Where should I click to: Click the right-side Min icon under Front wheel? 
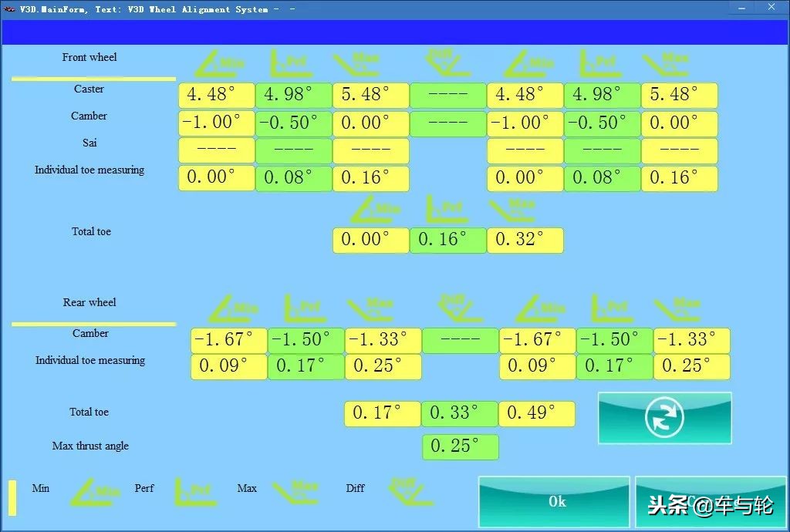[528, 63]
